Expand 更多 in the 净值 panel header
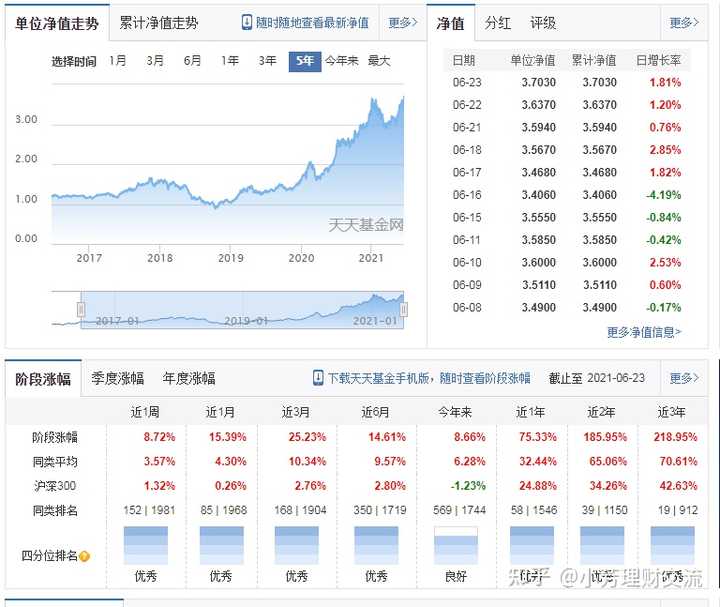 point(684,23)
